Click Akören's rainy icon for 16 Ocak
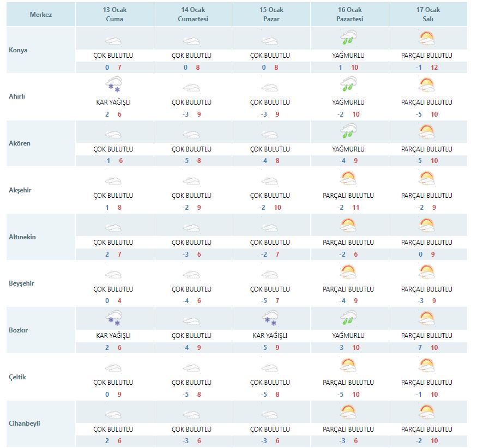The image size is (477, 448). click(348, 132)
